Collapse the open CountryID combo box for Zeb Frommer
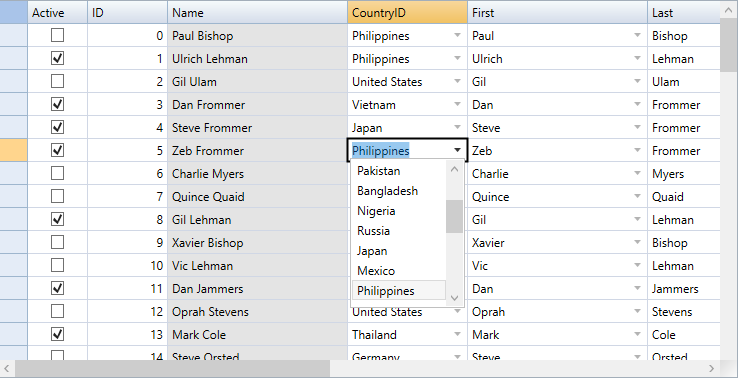Viewport: 738px width, 378px height. pyautogui.click(x=457, y=150)
